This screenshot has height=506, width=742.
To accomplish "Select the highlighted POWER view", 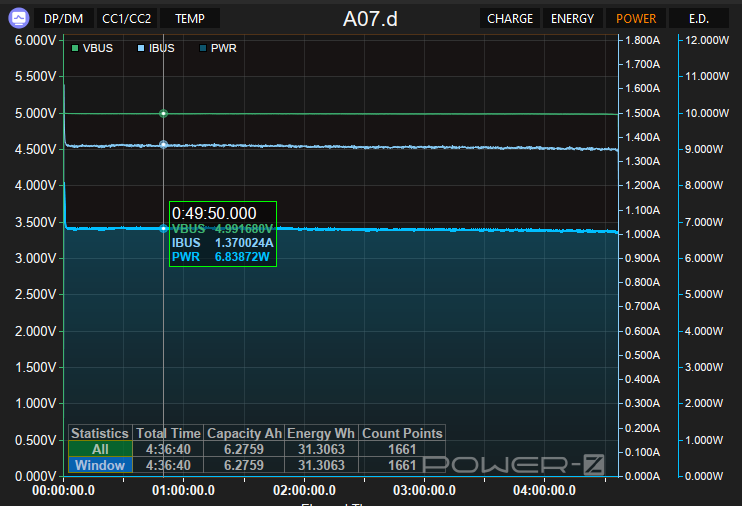I will click(x=636, y=18).
